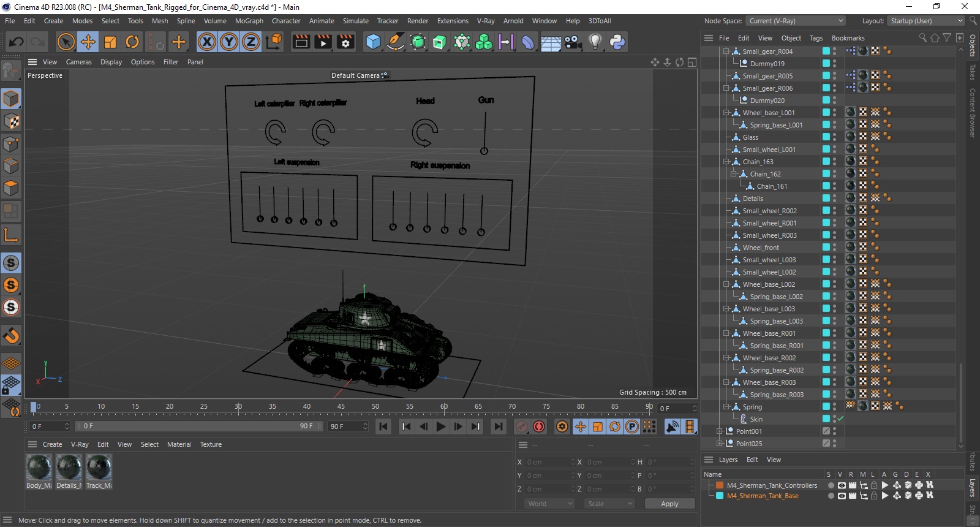Open viewport Display menu
980x527 pixels.
click(111, 62)
